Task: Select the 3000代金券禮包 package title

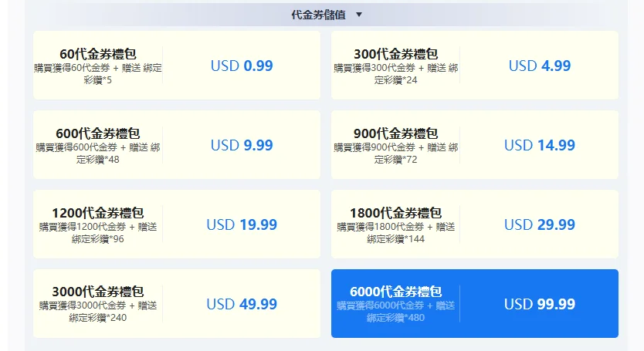Action: pyautogui.click(x=98, y=292)
